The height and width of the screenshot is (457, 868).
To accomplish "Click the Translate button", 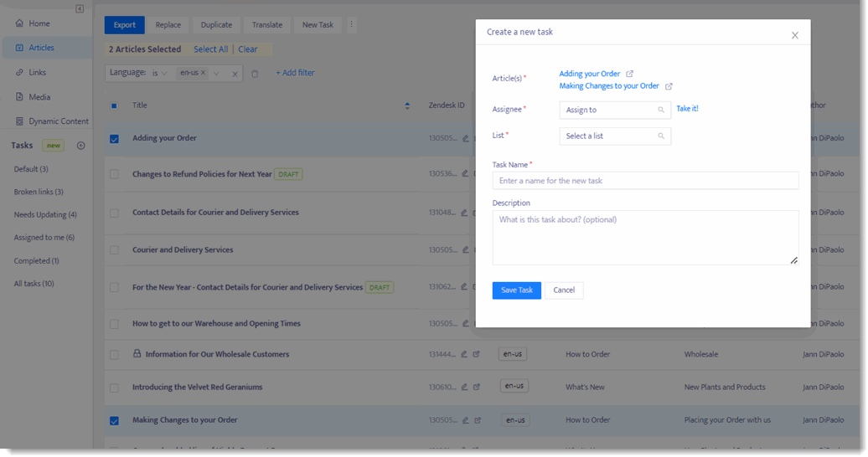I will (267, 25).
